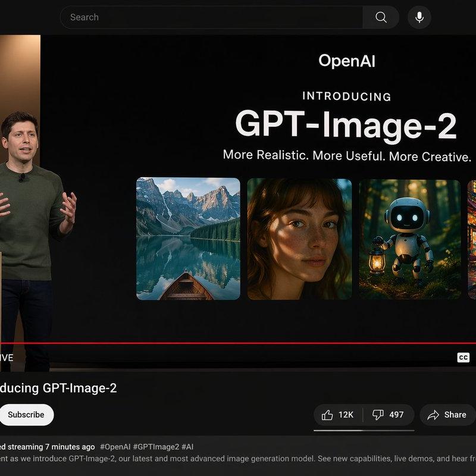Open the #GPTImage2 hashtag link
This screenshot has height=476, width=476.
[156, 447]
